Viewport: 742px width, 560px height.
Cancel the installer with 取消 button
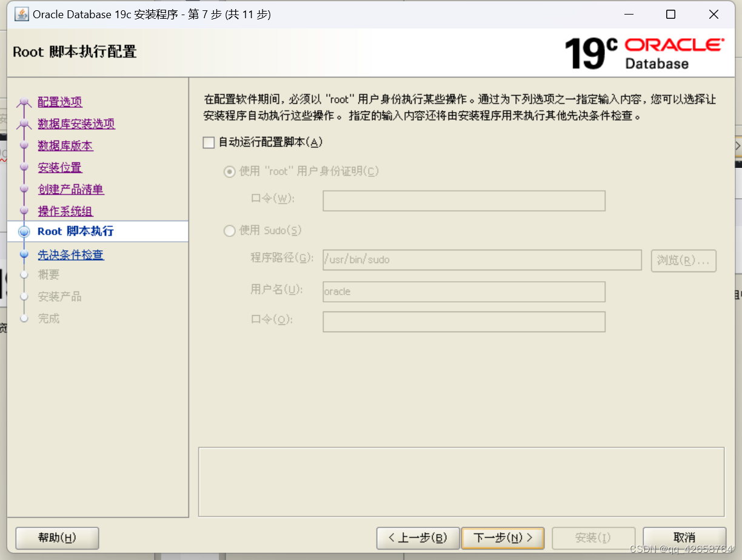(684, 538)
